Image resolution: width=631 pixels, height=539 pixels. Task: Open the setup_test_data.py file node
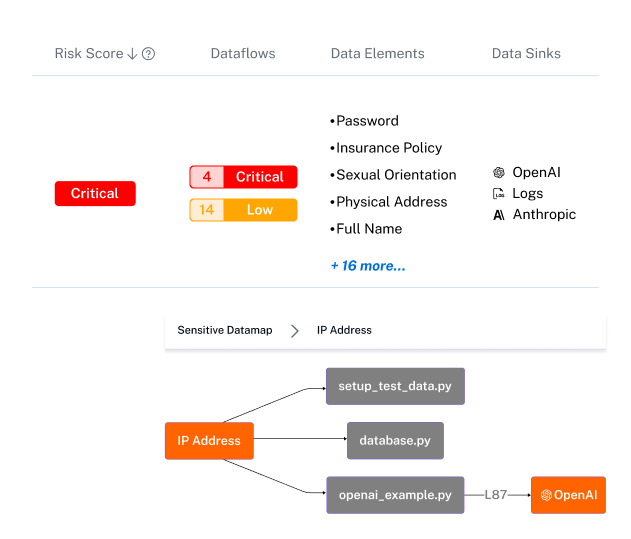point(395,386)
